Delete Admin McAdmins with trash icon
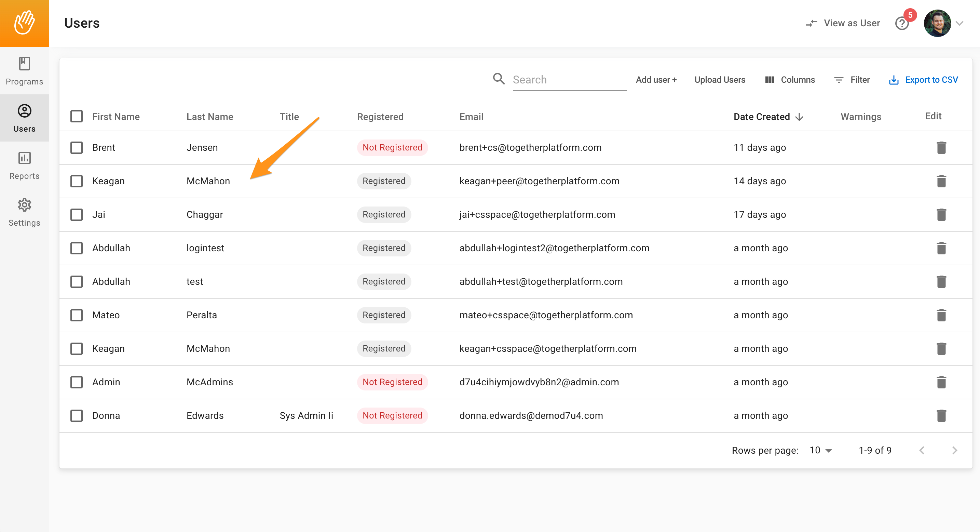The width and height of the screenshot is (980, 532). pos(941,382)
